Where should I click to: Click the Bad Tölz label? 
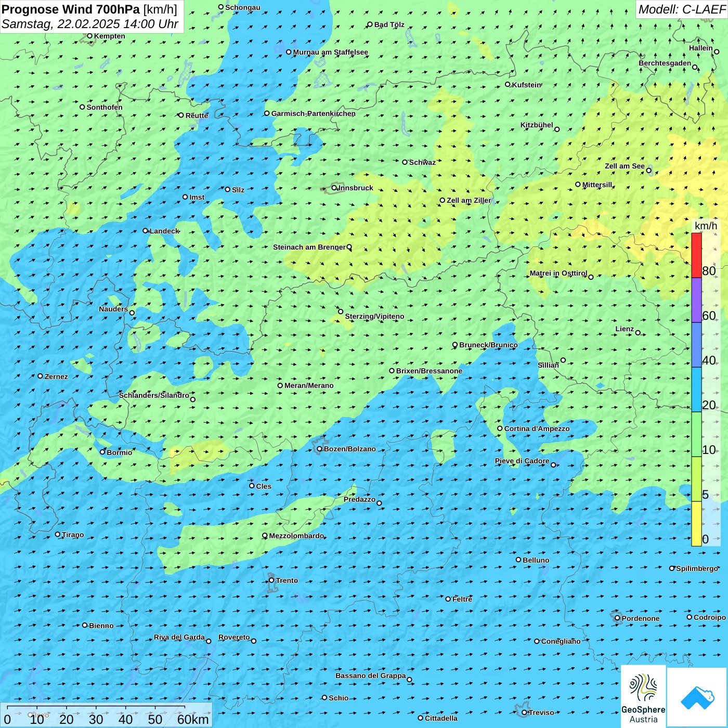389,24
